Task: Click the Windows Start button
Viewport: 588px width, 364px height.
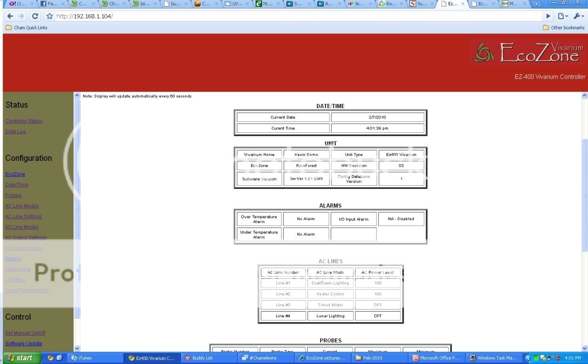Action: (x=21, y=358)
